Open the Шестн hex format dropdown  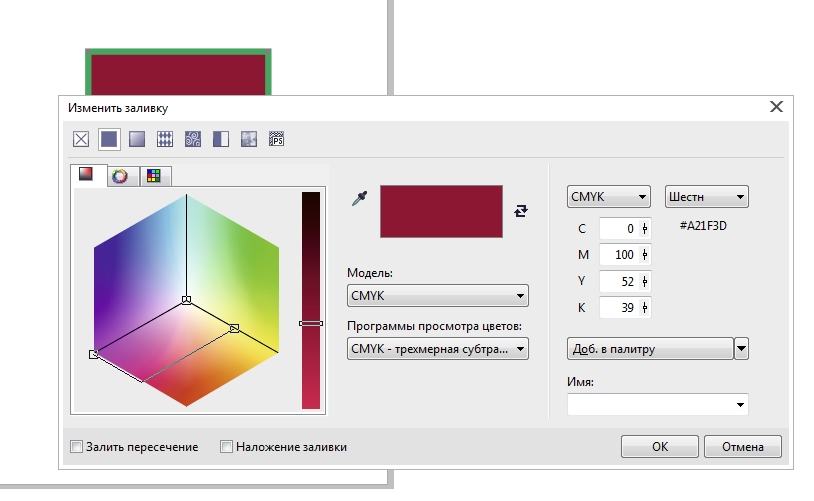pos(707,197)
